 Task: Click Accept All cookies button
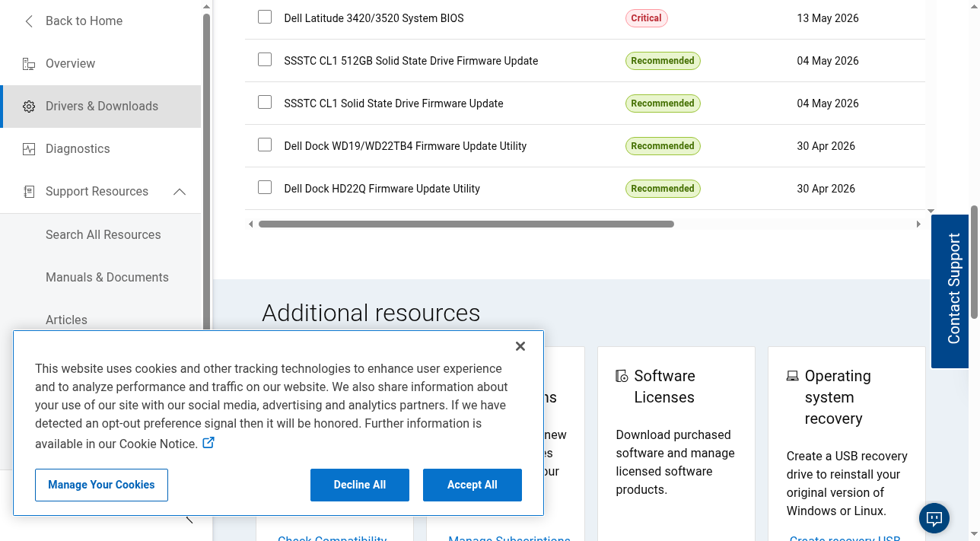click(x=473, y=485)
